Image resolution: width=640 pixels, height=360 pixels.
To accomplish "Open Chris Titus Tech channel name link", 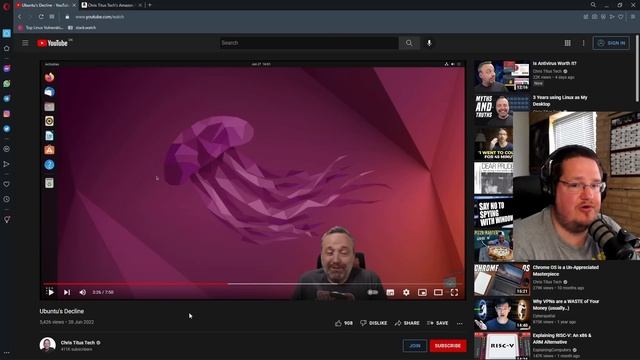I will tap(78, 342).
